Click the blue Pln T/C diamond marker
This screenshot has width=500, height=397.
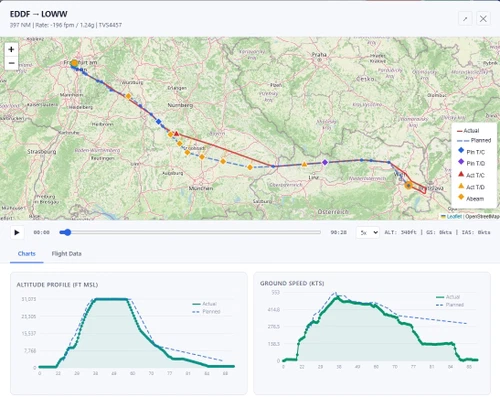(x=159, y=121)
